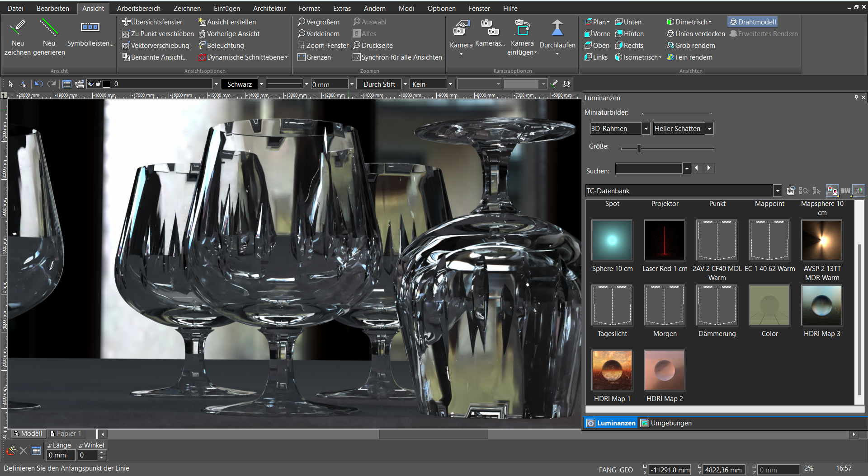Toggle the Winkel lock icon

[80, 446]
